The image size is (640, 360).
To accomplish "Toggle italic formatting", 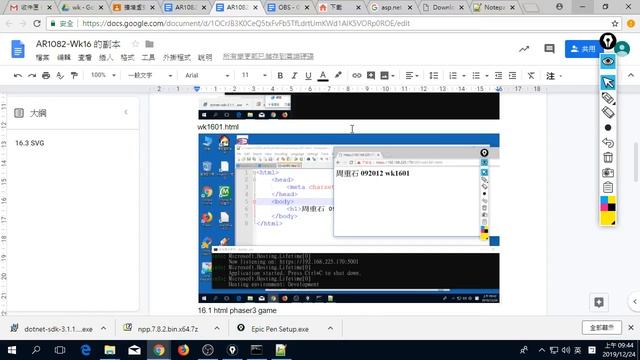I will click(294, 76).
